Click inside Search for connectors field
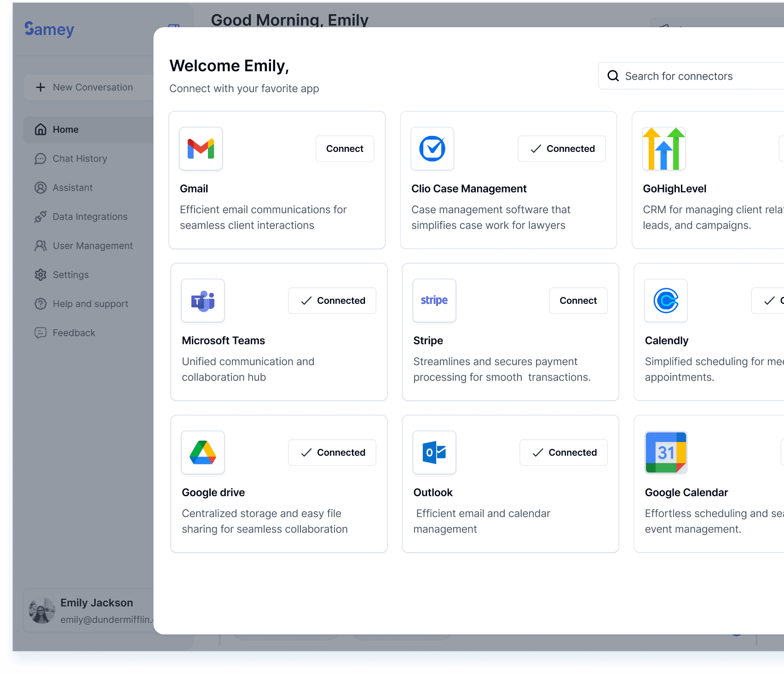Viewport: 784px width, 674px height. pyautogui.click(x=691, y=76)
